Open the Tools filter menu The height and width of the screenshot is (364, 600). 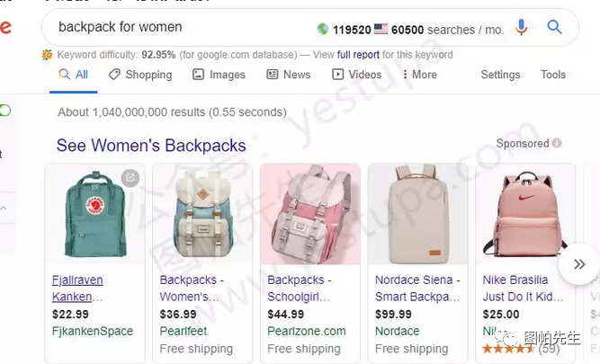click(553, 75)
